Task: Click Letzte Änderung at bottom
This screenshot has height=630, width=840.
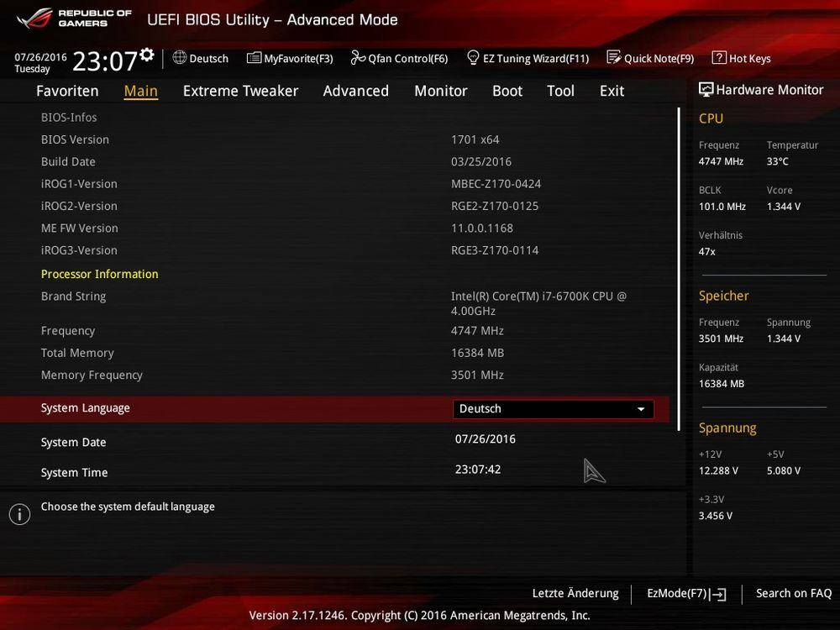Action: pyautogui.click(x=575, y=594)
